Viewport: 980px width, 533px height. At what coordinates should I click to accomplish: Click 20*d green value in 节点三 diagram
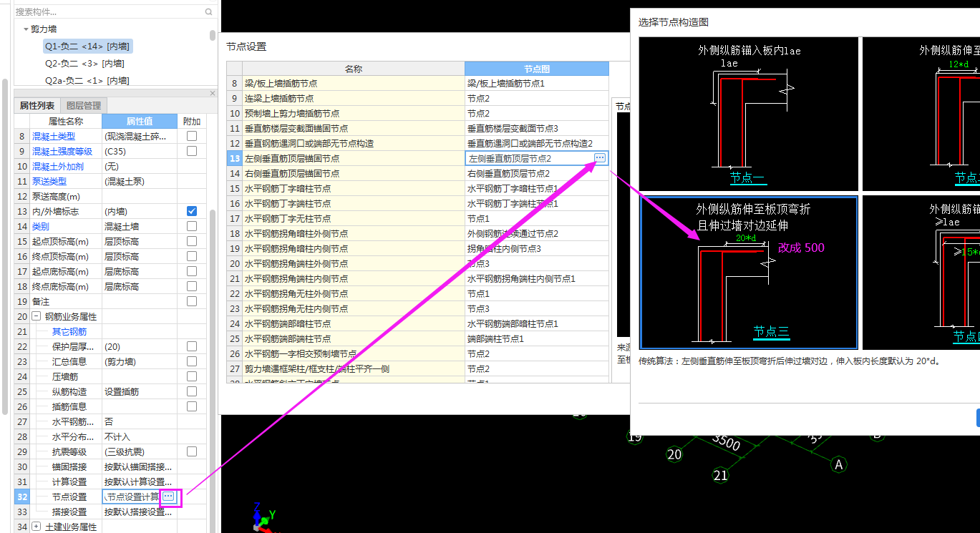747,238
